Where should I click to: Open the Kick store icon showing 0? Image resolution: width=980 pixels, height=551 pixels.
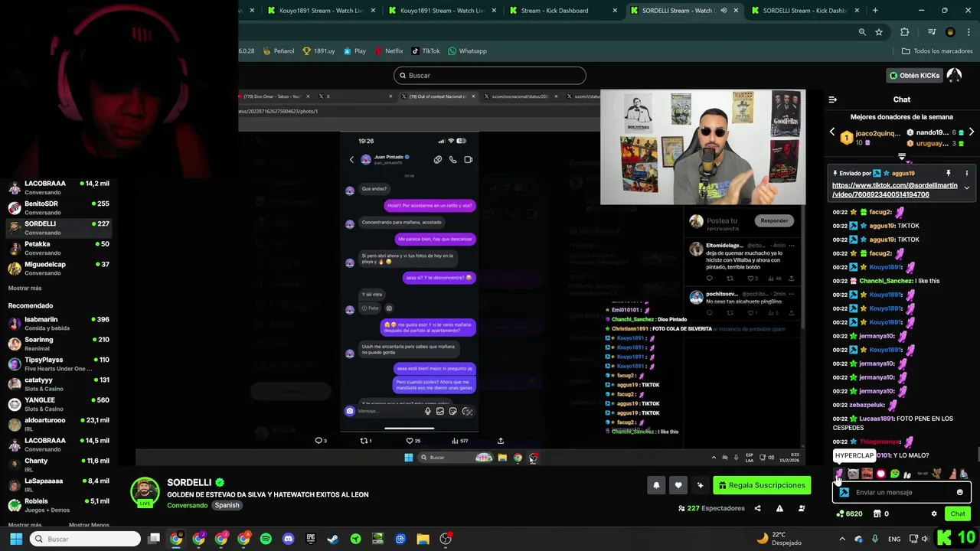tap(881, 514)
